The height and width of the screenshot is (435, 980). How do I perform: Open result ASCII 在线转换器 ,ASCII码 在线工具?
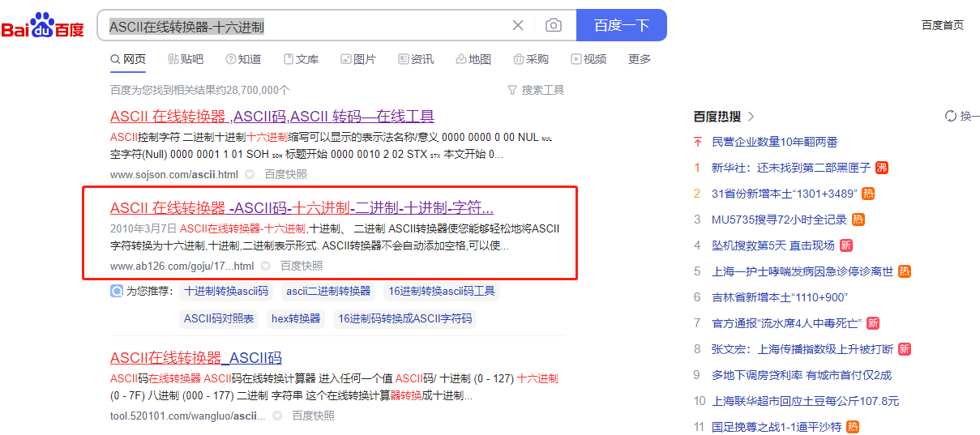coord(272,116)
